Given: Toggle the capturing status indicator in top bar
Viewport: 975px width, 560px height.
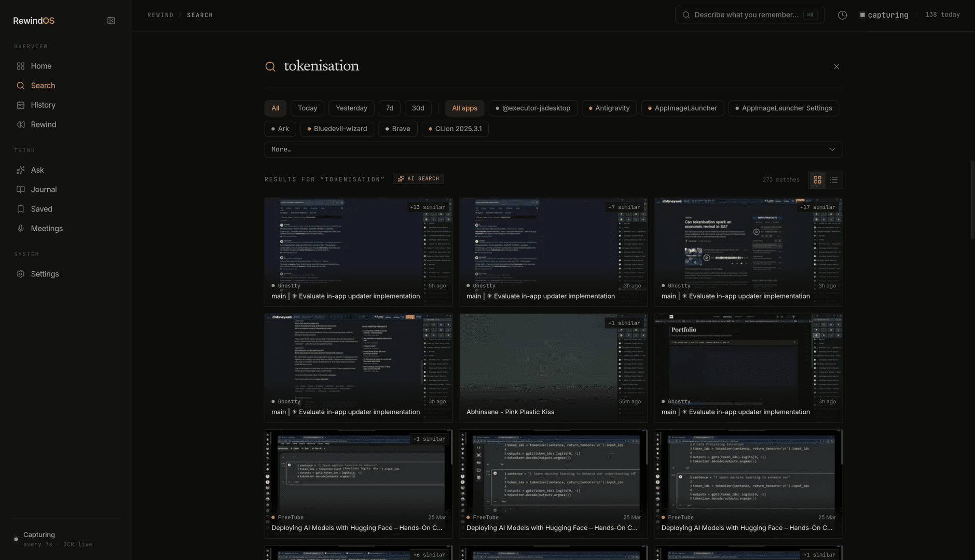Looking at the screenshot, I should [x=884, y=15].
